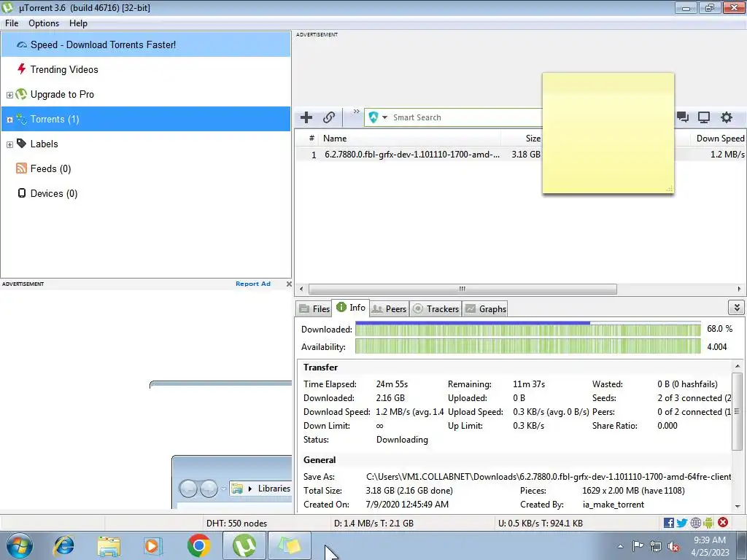Select Speed - Download Torrents Faster item

146,44
